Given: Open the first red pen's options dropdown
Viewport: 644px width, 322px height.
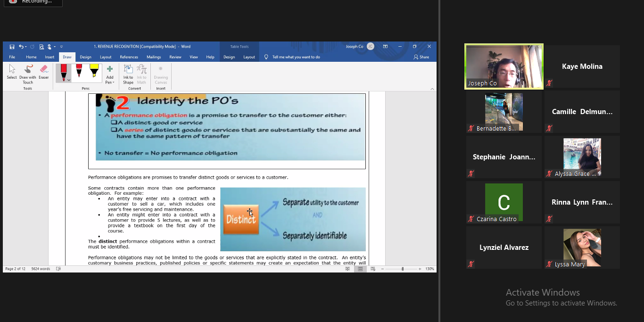Looking at the screenshot, I should click(x=69, y=80).
